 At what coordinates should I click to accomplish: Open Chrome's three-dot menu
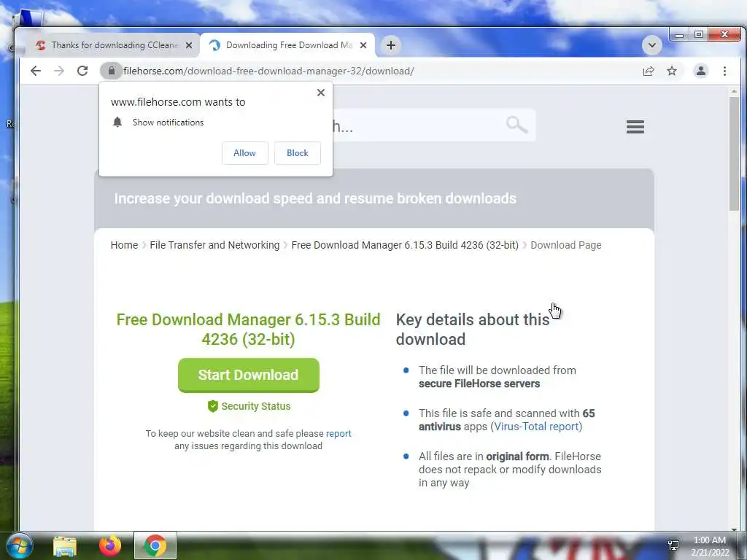[724, 71]
